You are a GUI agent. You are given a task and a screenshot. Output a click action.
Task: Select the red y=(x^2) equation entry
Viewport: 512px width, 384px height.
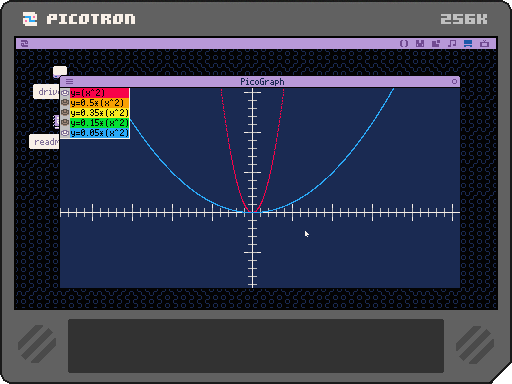coord(99,93)
